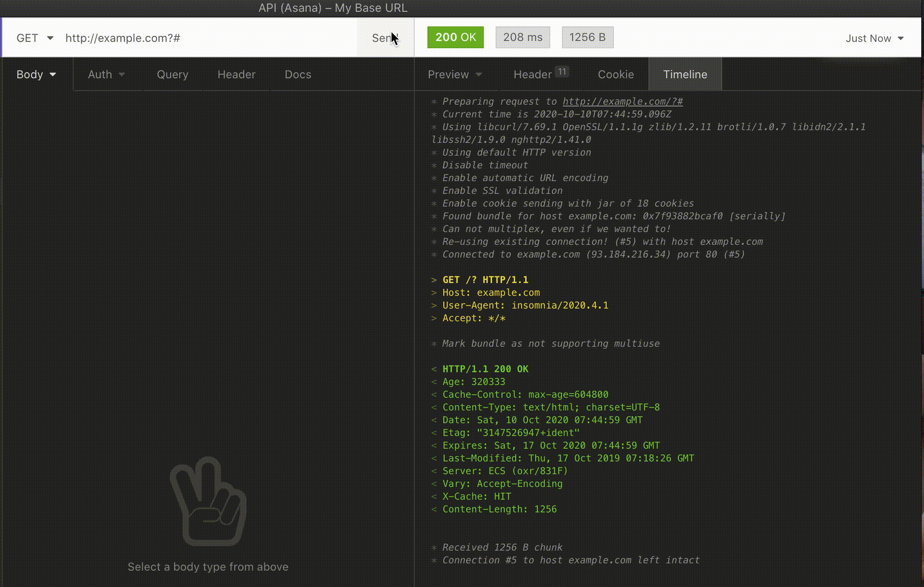Click the API (Asana) window title
Screen dimensions: 924x587
[333, 8]
